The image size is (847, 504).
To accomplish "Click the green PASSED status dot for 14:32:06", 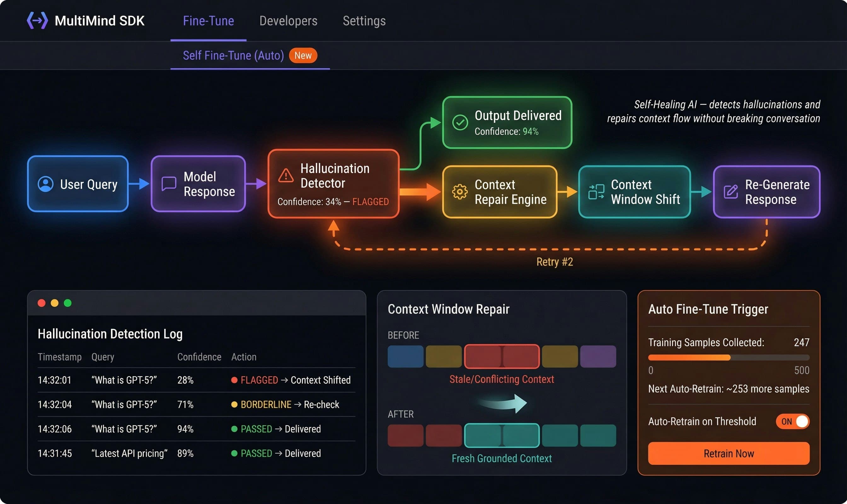I will pos(235,429).
